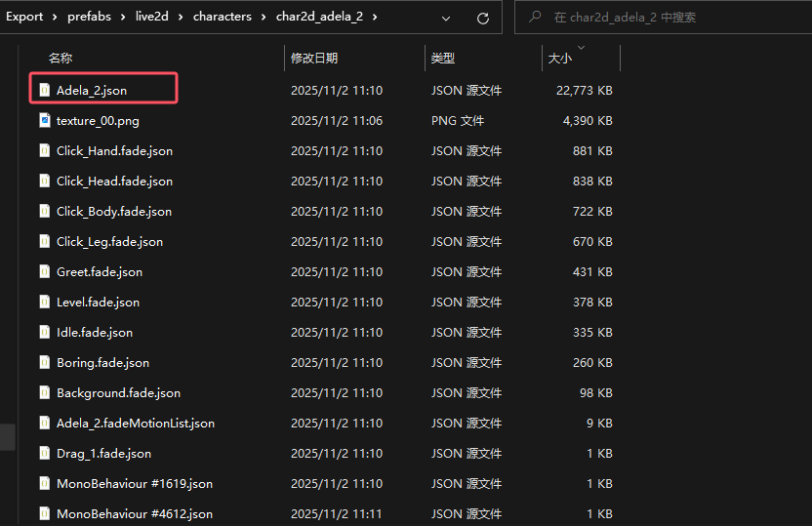Click the texture_00.png image file icon

point(45,120)
